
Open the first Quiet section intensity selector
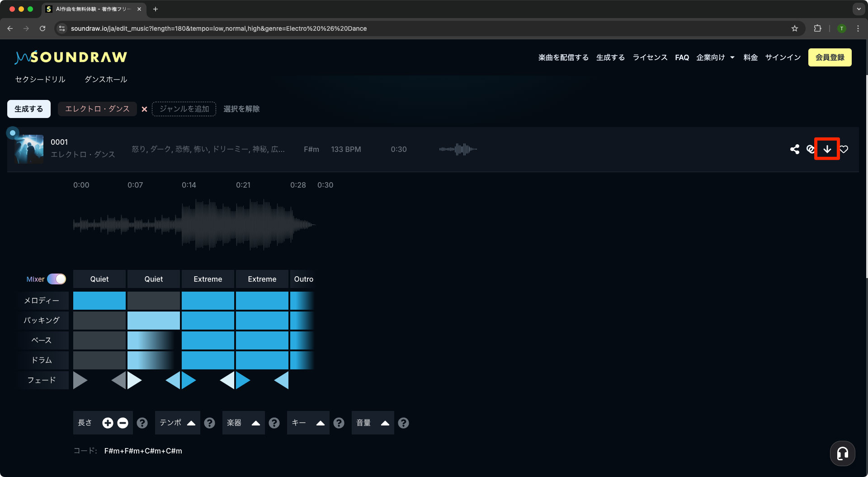[x=99, y=279]
